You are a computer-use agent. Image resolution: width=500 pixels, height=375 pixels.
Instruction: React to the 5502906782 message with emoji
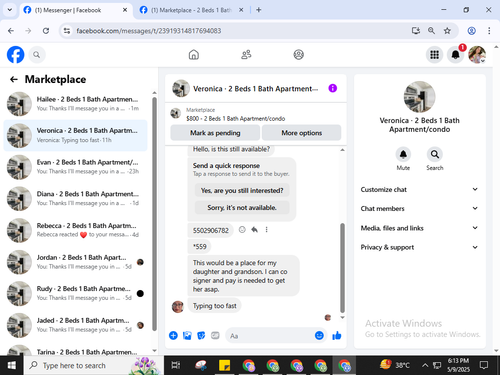[242, 230]
